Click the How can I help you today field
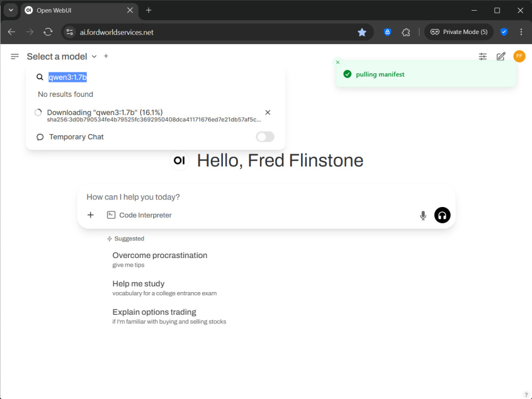Image resolution: width=532 pixels, height=399 pixels. 266,197
